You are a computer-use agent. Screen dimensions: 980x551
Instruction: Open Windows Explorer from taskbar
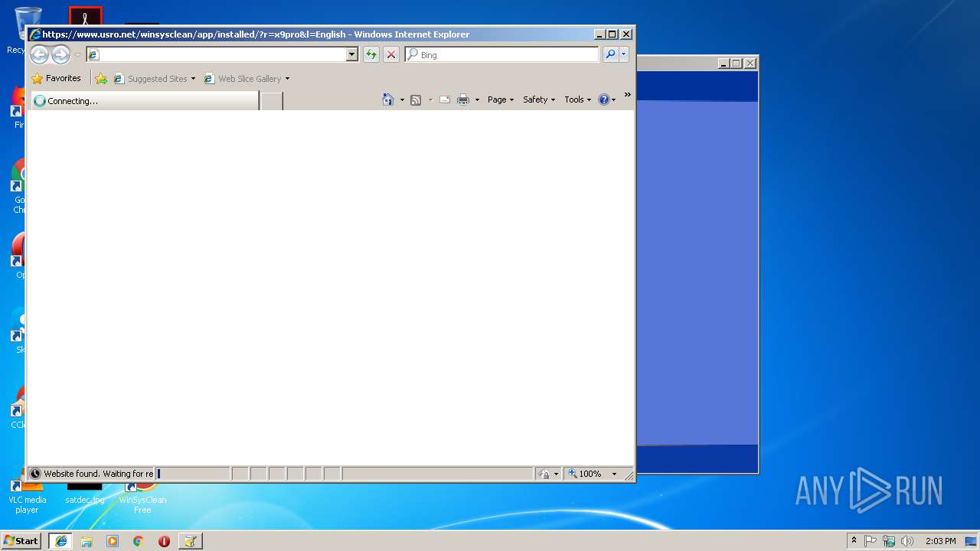point(87,541)
